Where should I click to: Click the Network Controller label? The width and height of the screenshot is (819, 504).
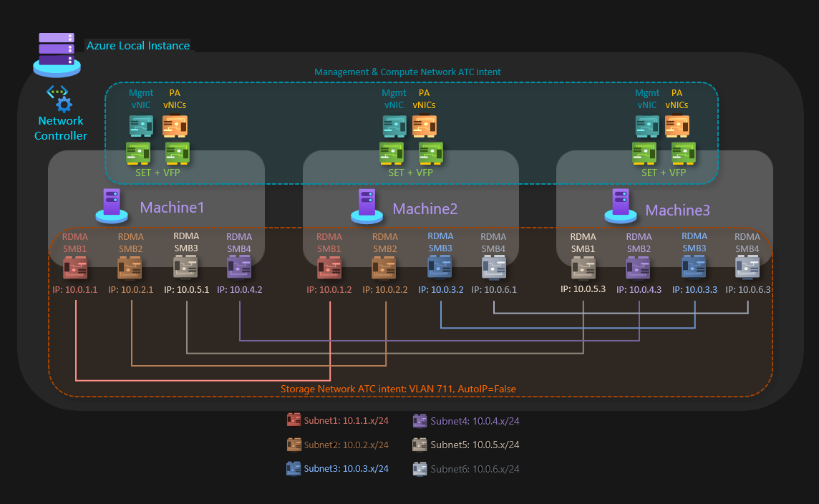pos(61,128)
